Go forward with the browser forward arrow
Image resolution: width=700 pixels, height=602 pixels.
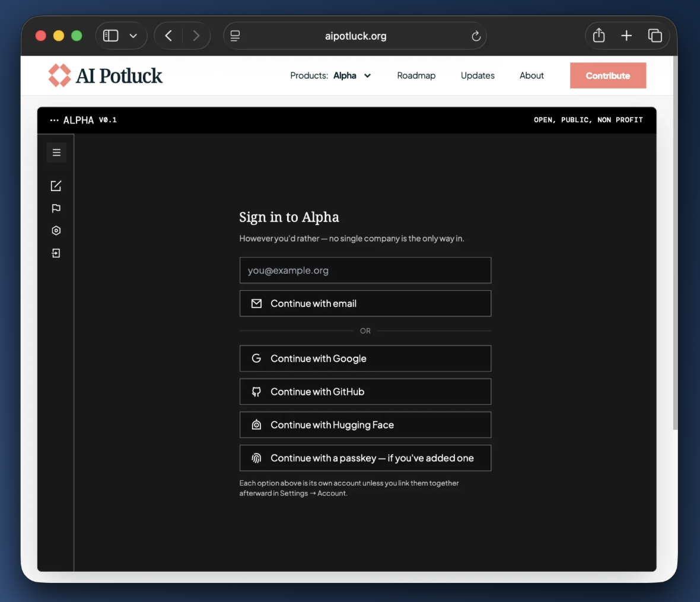196,36
